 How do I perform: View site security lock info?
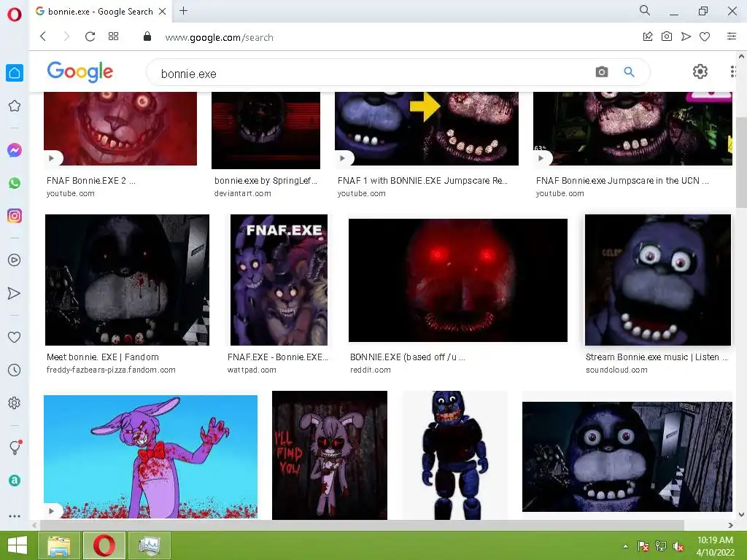tap(147, 36)
